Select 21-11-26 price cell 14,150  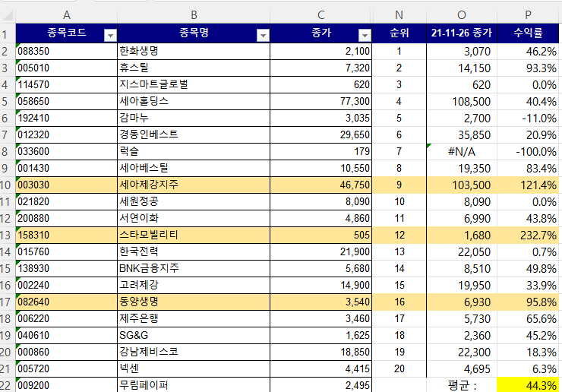coord(462,68)
